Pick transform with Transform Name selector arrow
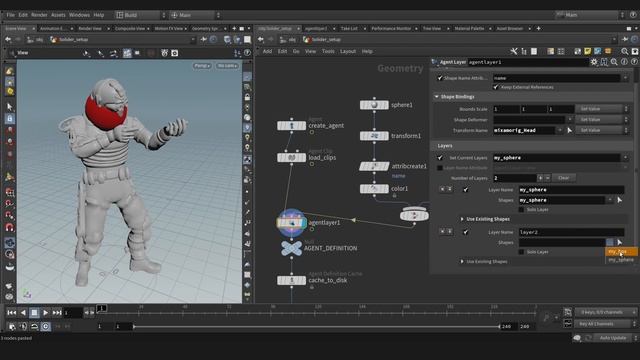This screenshot has height=360, width=640. (569, 130)
